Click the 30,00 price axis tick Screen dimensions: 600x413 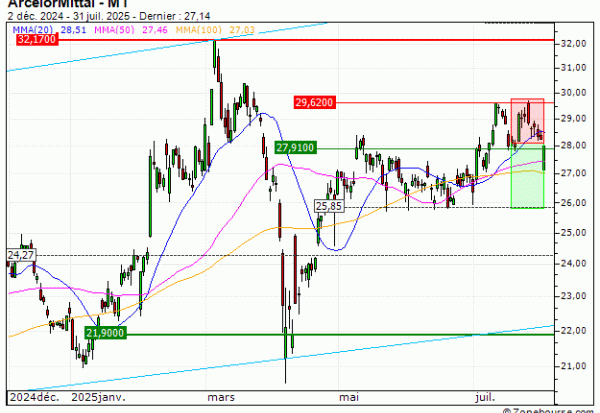click(573, 93)
